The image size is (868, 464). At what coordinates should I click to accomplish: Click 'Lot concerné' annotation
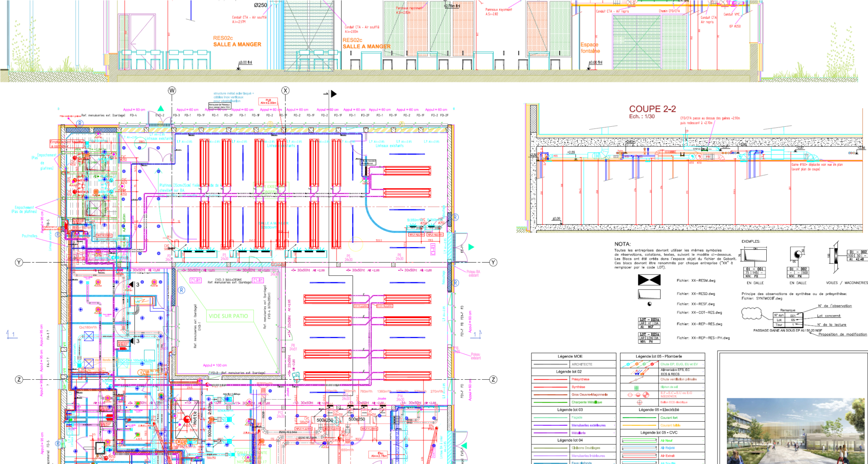tap(829, 316)
